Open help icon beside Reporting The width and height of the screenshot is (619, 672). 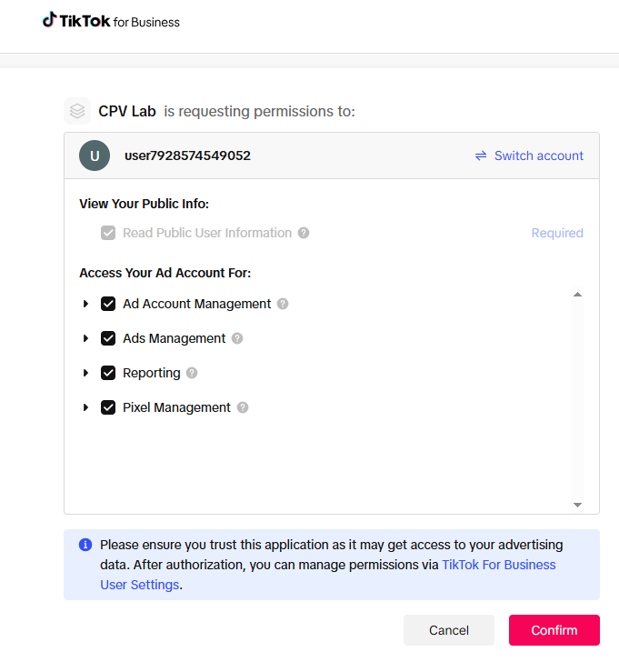pos(192,373)
